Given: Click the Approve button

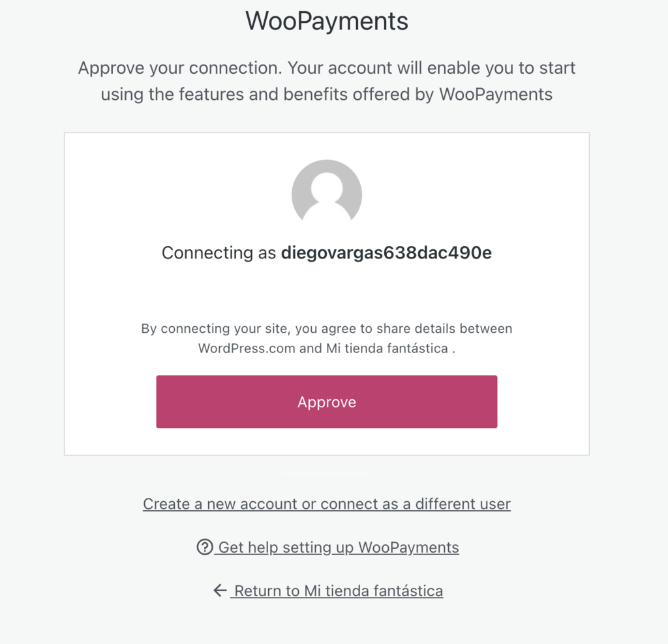Looking at the screenshot, I should click(326, 402).
